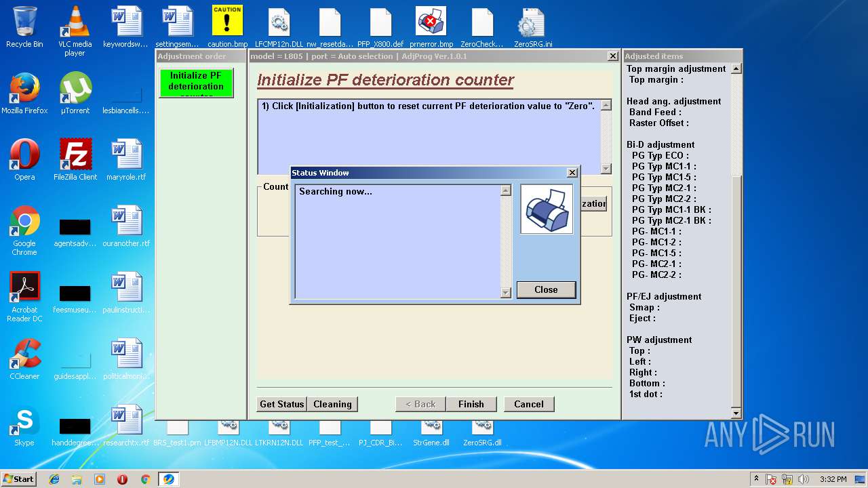Open the researchtx.rtf document icon
The height and width of the screenshot is (488, 868).
[x=126, y=426]
